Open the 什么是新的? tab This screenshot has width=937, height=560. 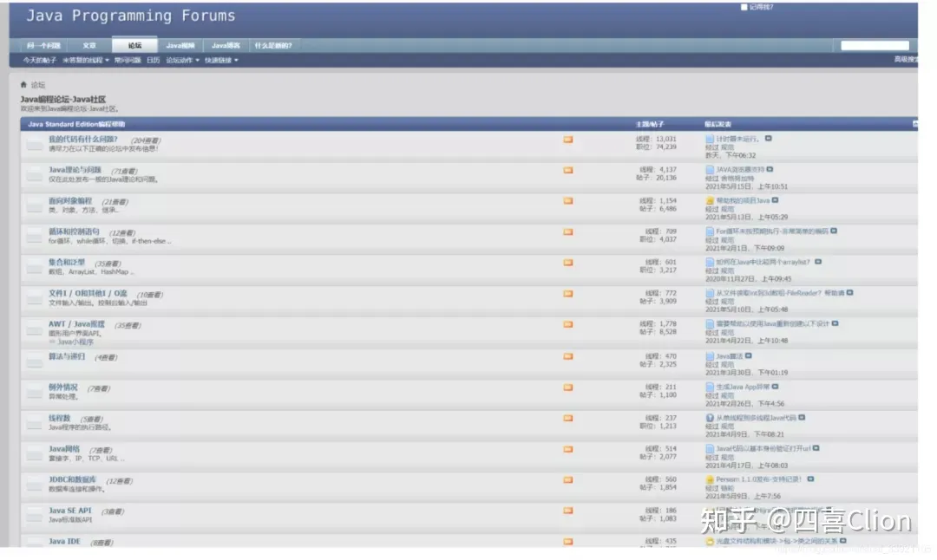(273, 45)
